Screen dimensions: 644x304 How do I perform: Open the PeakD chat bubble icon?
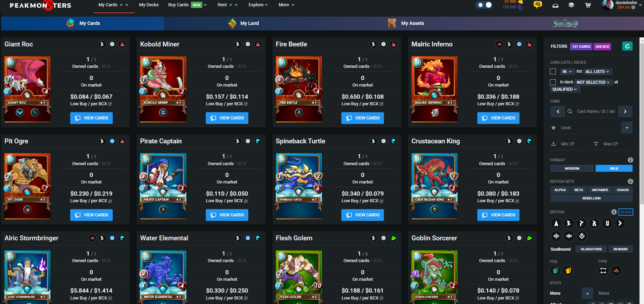(537, 5)
